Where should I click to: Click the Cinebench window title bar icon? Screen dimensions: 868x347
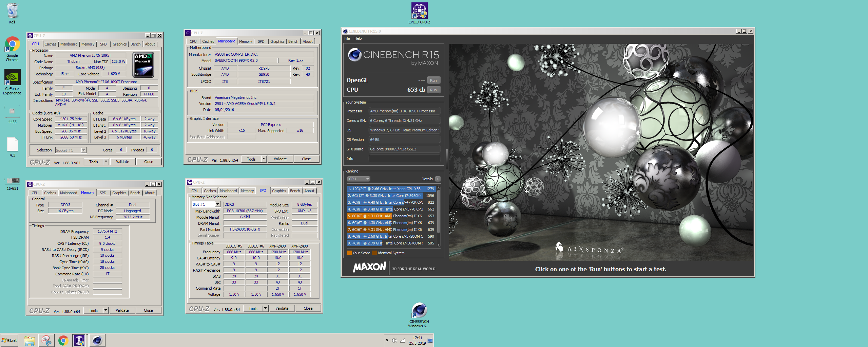[345, 31]
